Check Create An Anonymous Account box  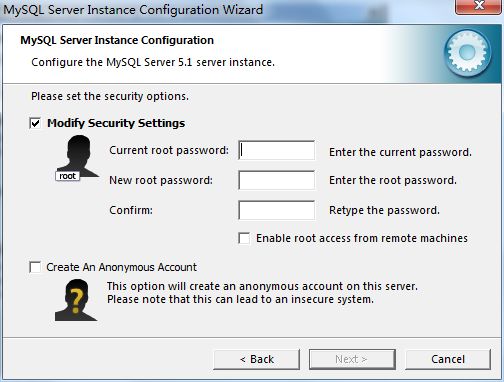[35, 267]
